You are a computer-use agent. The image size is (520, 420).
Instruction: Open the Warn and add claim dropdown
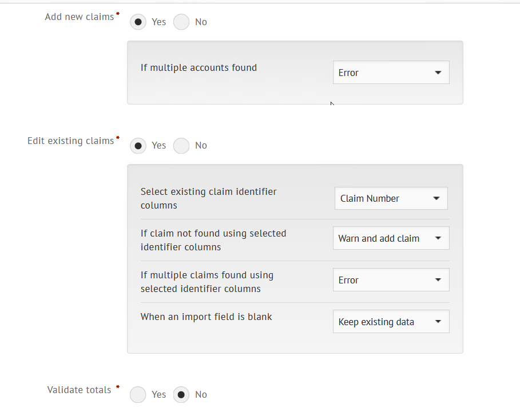391,238
